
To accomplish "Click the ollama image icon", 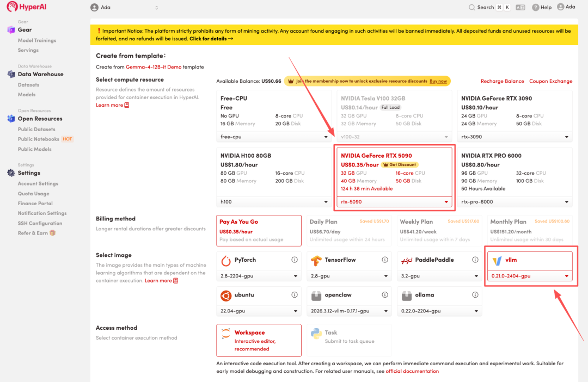I will pyautogui.click(x=407, y=296).
